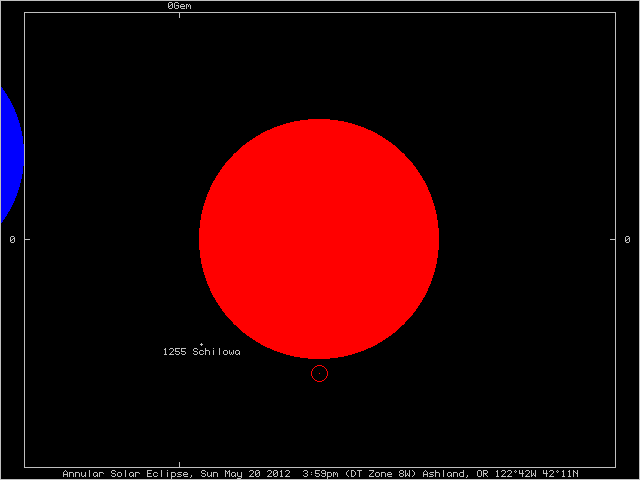Click the star dot above Schilowa label

click(x=201, y=344)
